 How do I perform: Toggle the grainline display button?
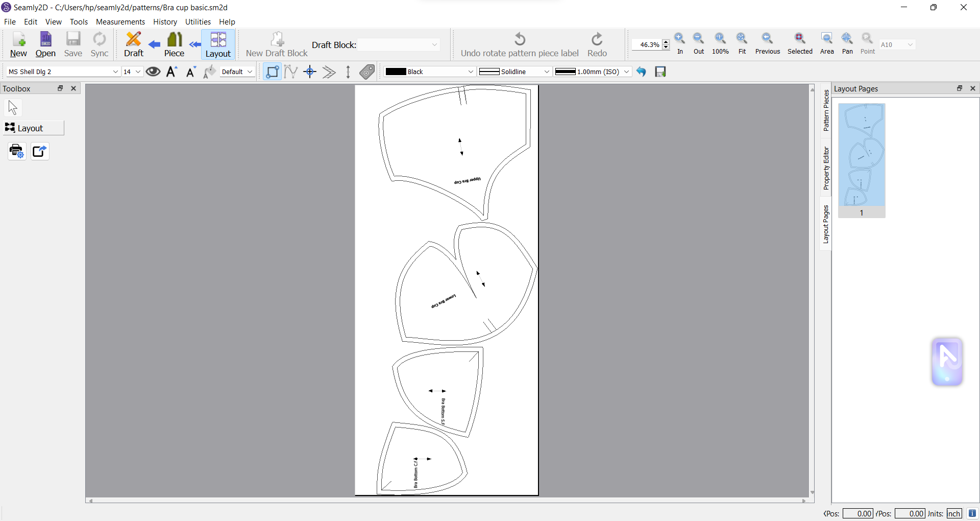click(x=348, y=72)
